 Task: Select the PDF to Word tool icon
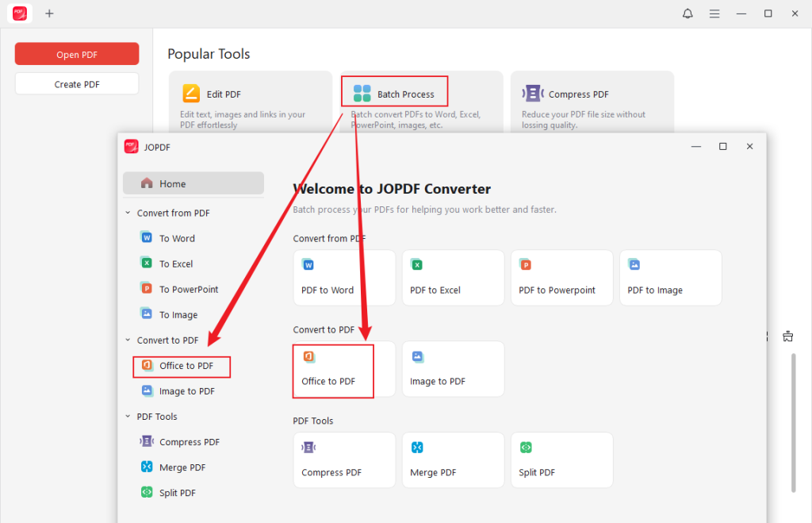click(x=344, y=278)
